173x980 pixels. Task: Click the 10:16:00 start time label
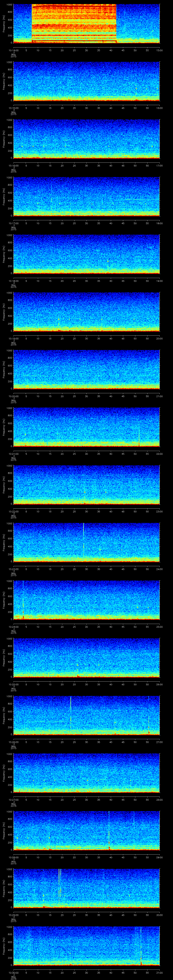coord(13,166)
